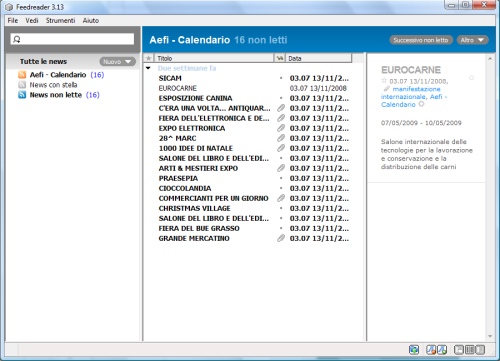Sort by the Titolo column header
500x361 pixels.
pos(214,58)
